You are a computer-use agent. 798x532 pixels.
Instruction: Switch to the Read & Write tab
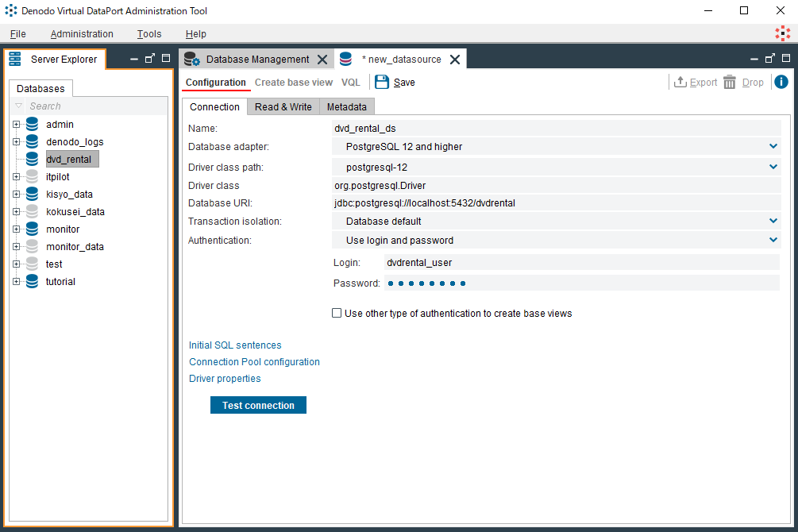[x=283, y=107]
